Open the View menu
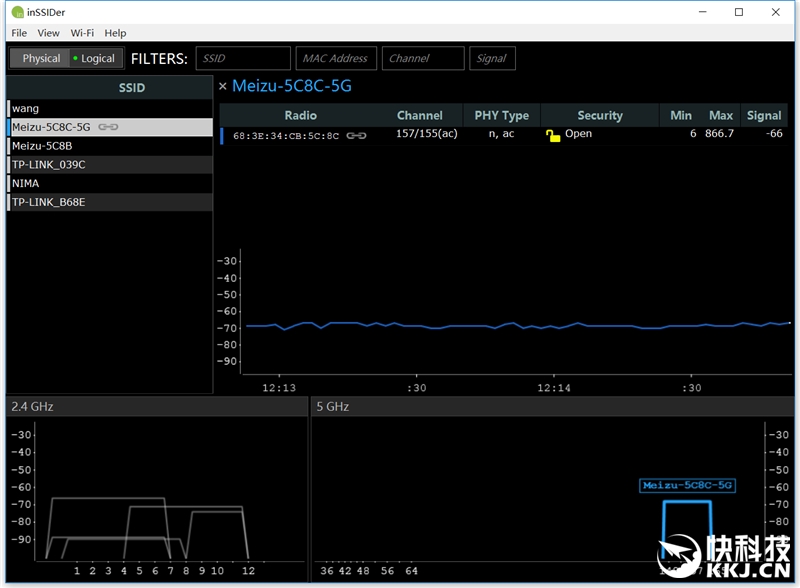Screen dimensions: 800x588 (48, 33)
